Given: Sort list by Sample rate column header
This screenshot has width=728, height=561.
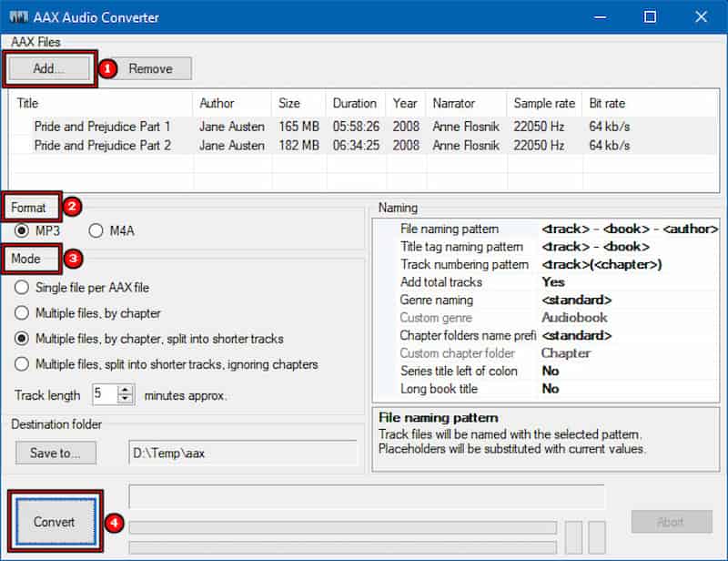Looking at the screenshot, I should (544, 103).
